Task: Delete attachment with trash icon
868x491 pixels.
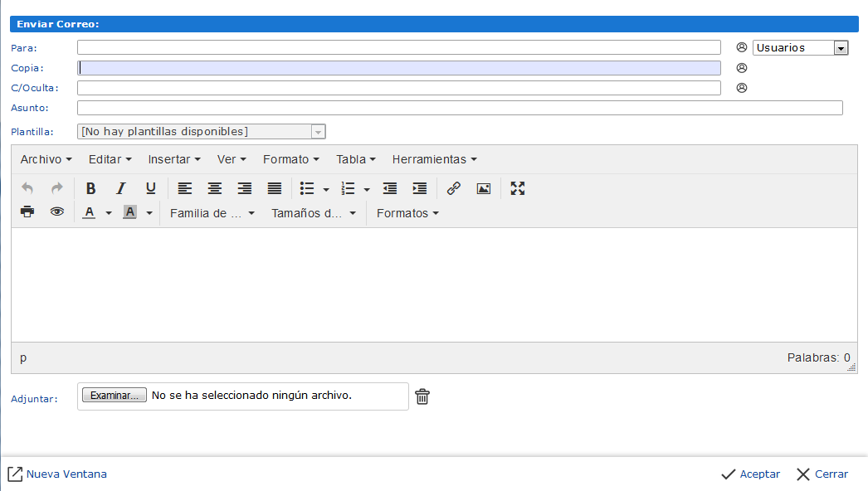Action: [x=422, y=396]
